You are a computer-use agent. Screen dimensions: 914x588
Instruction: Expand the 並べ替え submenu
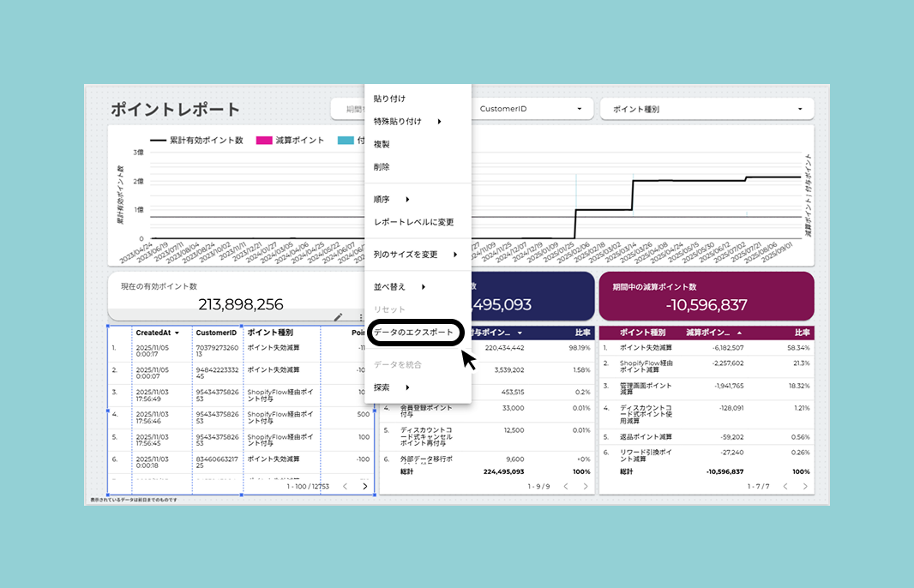click(x=424, y=287)
